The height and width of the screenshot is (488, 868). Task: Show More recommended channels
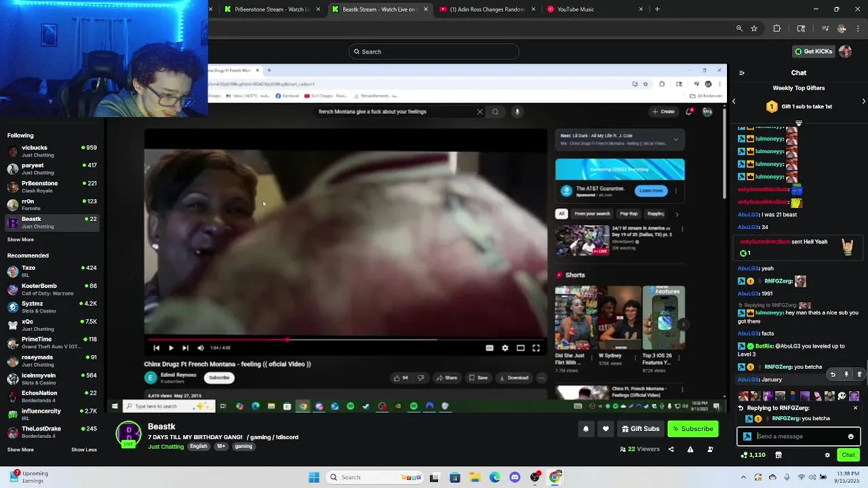pyautogui.click(x=20, y=449)
